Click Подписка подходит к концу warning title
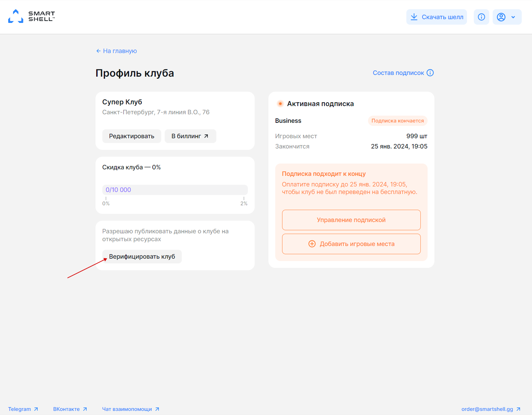Viewport: 532px width, 415px height. coord(324,174)
